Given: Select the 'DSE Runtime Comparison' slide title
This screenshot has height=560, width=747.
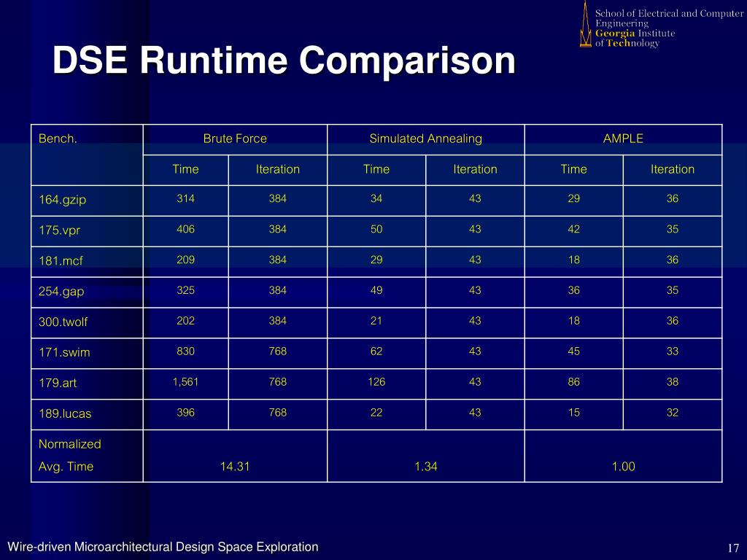Looking at the screenshot, I should [x=284, y=61].
